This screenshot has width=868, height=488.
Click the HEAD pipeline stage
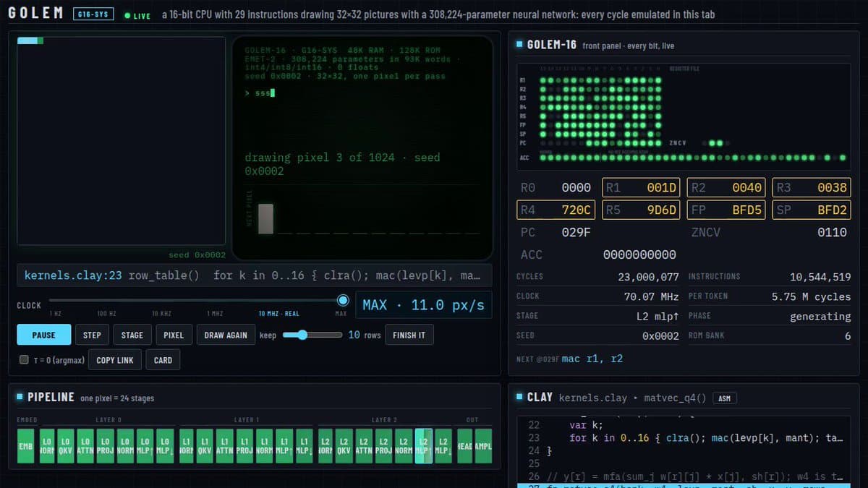[x=464, y=446]
